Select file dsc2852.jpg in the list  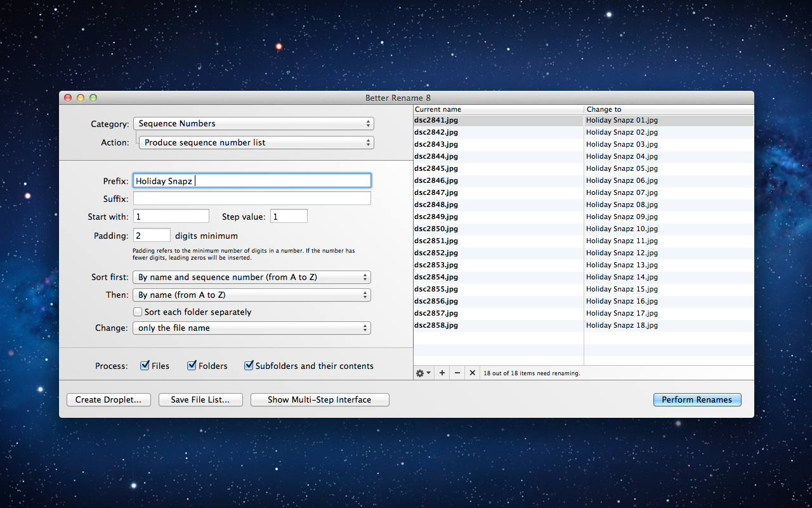point(436,253)
